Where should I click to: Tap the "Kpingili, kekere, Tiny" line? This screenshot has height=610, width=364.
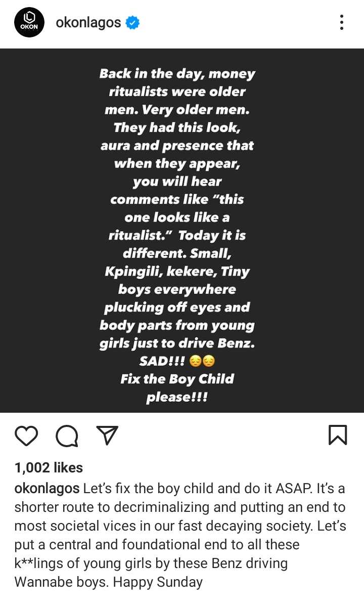click(x=177, y=272)
